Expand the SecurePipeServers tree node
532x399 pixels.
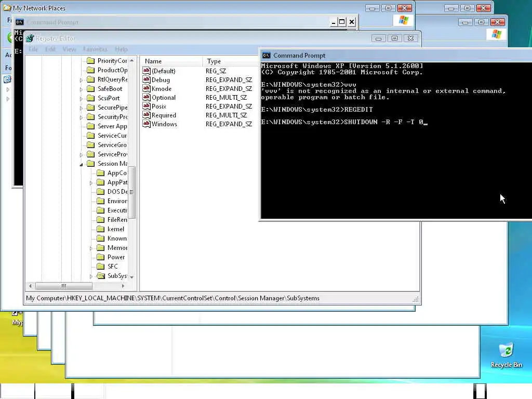(x=81, y=108)
